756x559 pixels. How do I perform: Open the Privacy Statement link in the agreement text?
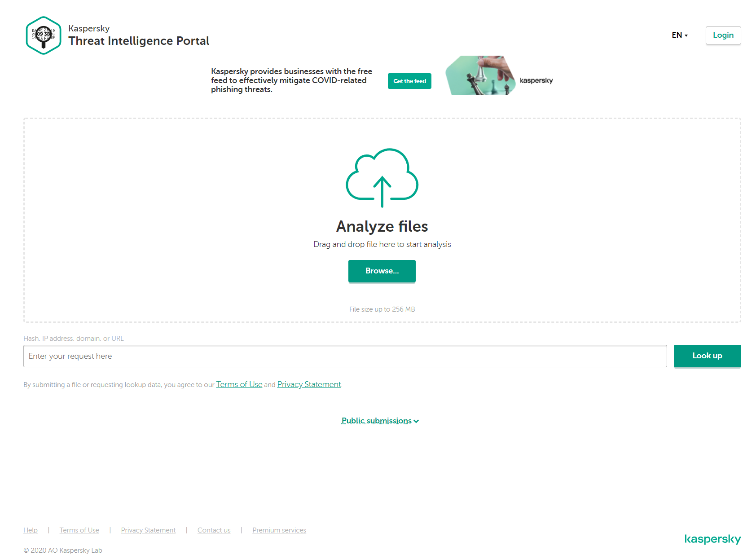point(309,384)
